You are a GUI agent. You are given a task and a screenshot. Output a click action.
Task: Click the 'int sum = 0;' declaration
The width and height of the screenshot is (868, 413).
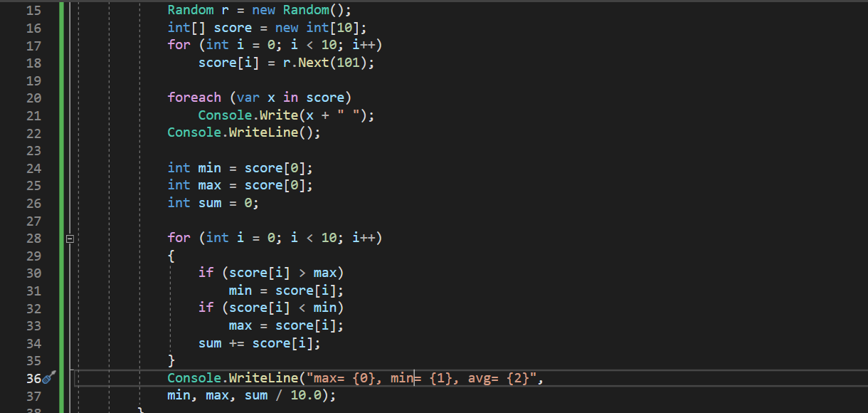point(213,203)
